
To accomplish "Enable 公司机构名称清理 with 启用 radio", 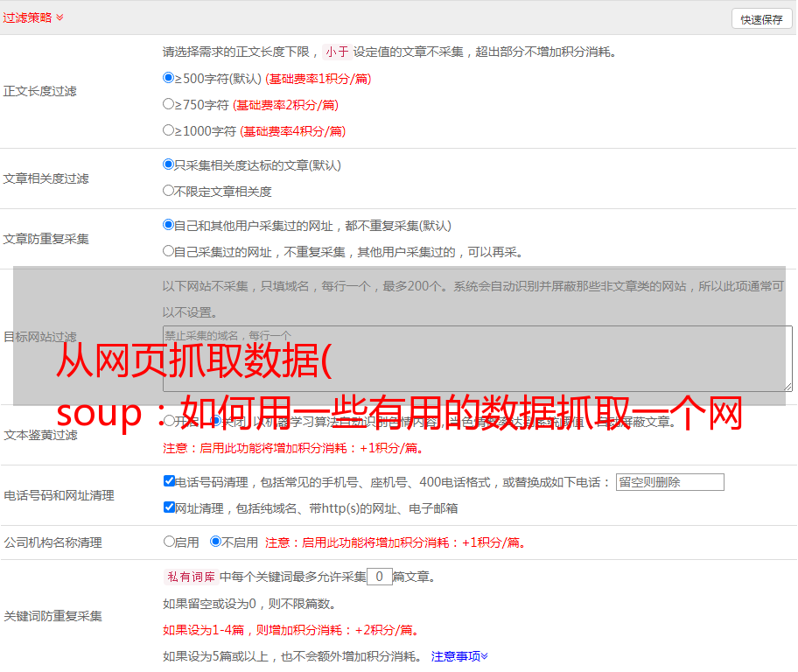I will pos(170,542).
